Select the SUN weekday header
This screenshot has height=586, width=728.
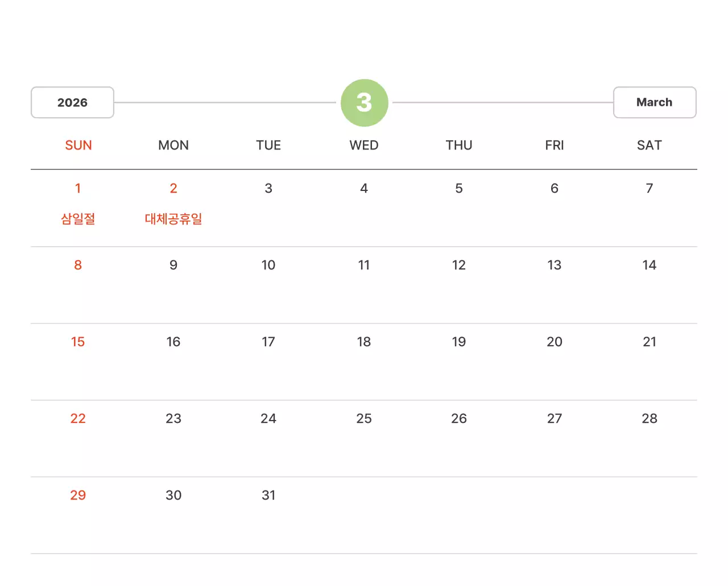pyautogui.click(x=78, y=146)
